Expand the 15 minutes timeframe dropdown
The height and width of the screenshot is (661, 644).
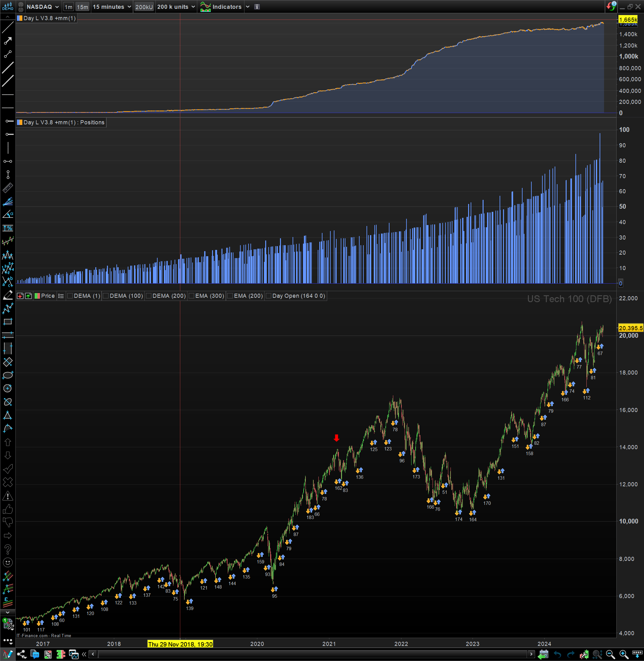tap(112, 7)
